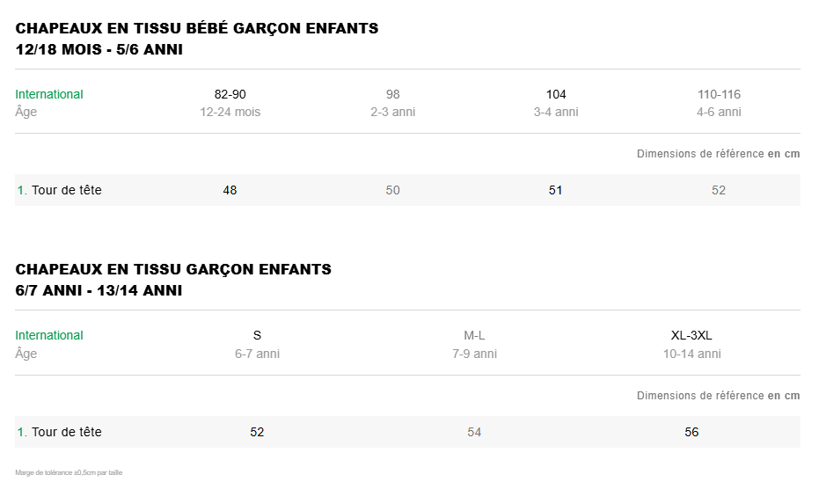Choose the 104 size column
The width and height of the screenshot is (819, 504).
556,94
